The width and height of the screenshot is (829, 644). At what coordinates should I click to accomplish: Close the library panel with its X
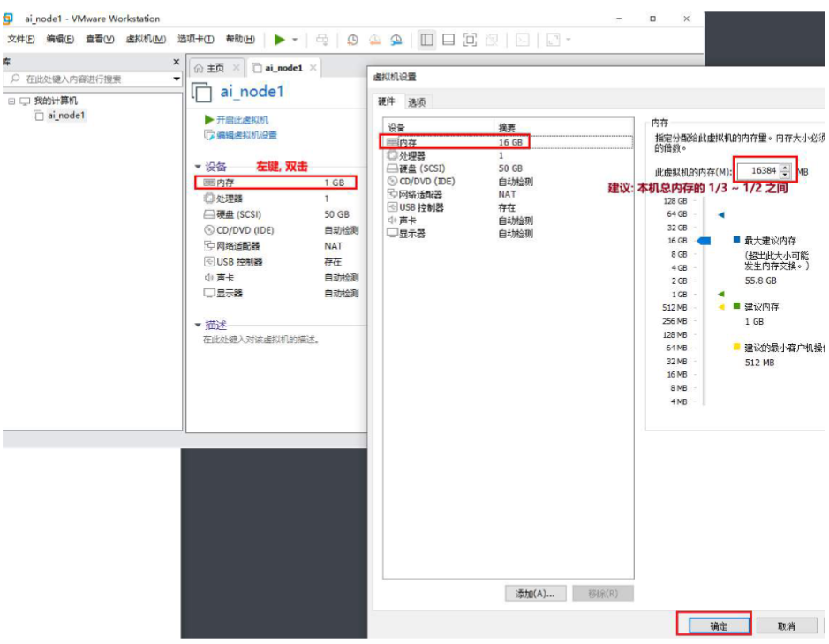tap(176, 62)
